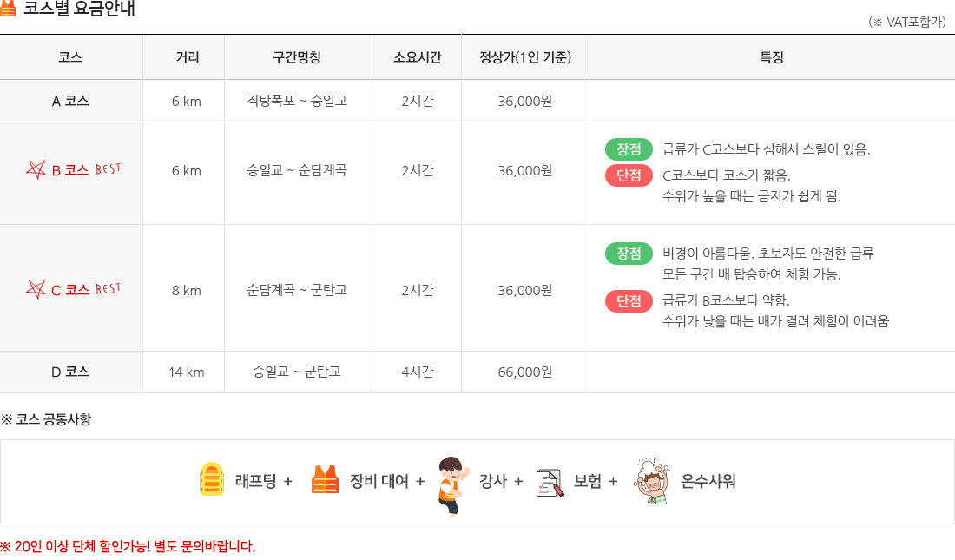This screenshot has height=560, width=955.
Task: Click the red 20인 이상 단체 할인 notice
Action: pyautogui.click(x=128, y=546)
